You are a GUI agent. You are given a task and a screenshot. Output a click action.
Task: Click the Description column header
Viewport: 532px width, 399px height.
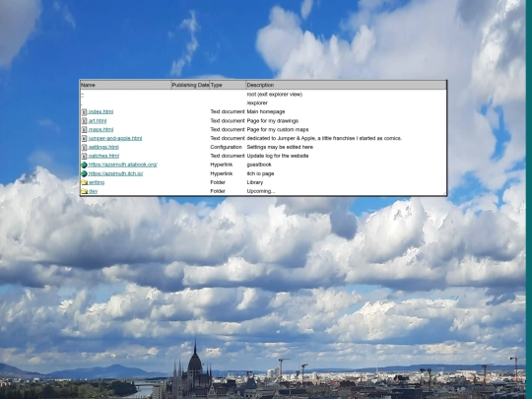click(346, 85)
